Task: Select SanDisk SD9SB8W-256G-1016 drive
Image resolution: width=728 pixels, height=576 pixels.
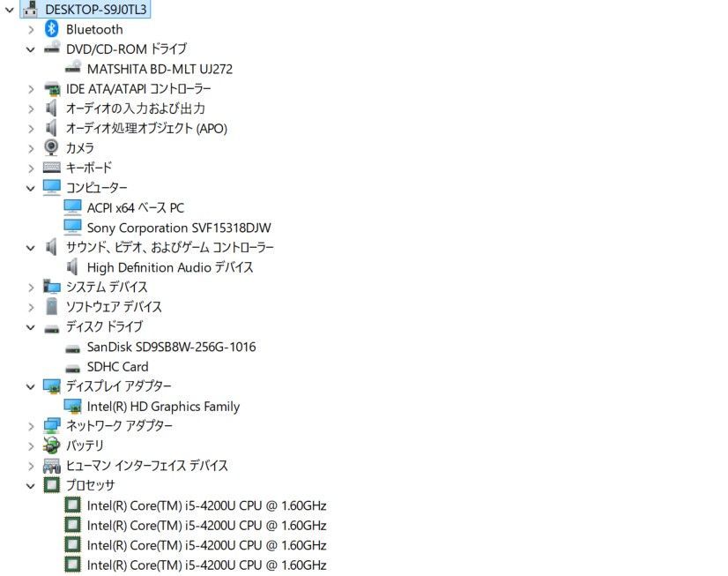Action: (x=171, y=347)
